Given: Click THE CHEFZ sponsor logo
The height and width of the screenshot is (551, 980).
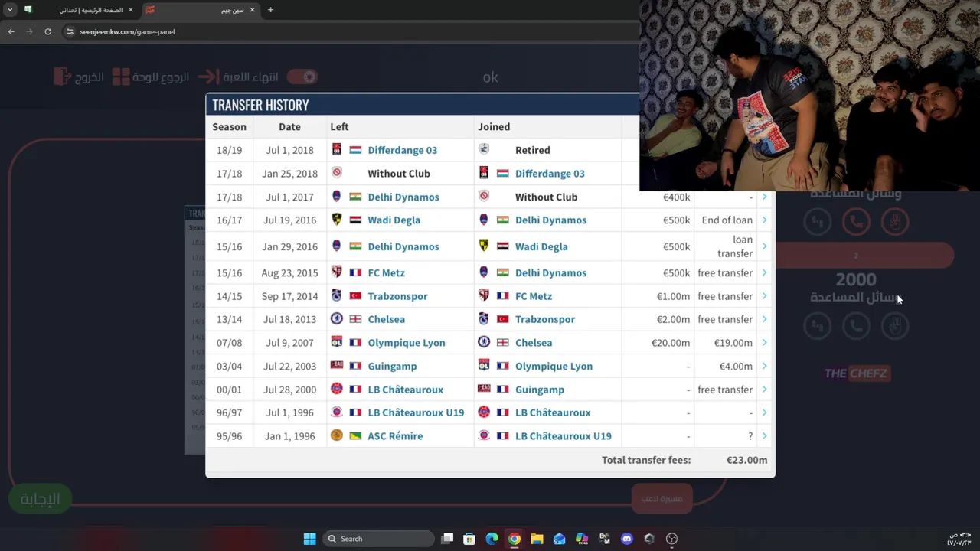Looking at the screenshot, I should [x=856, y=373].
